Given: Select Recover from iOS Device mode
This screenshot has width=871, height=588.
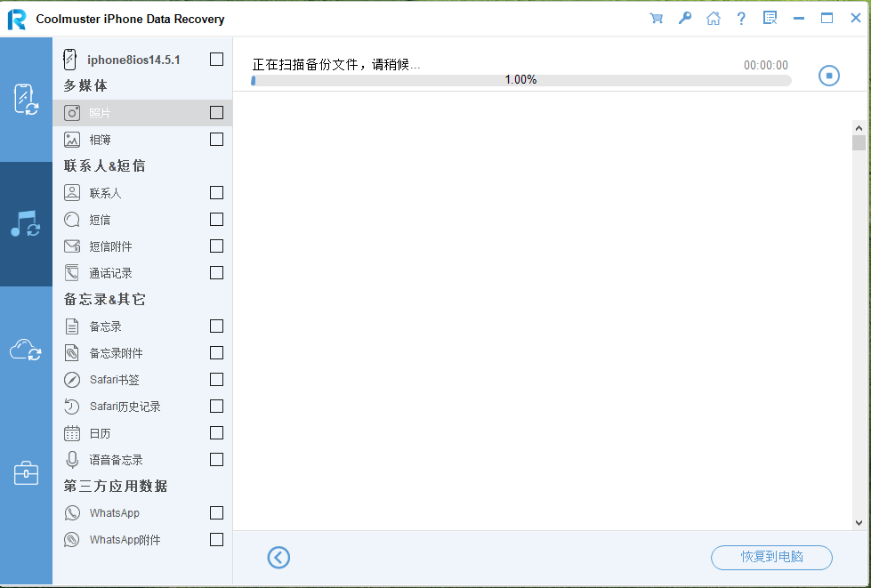Looking at the screenshot, I should point(26,100).
